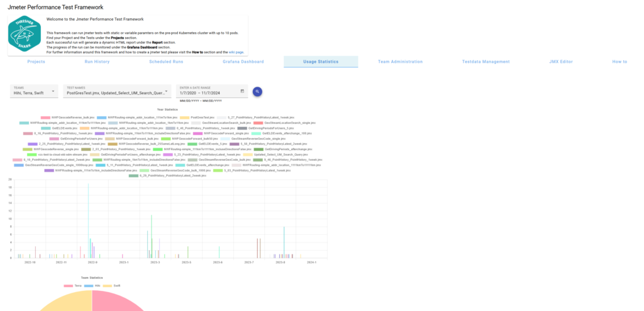The image size is (644, 311).
Task: Toggle Hihi in Team Statistics legend
Action: 92,286
